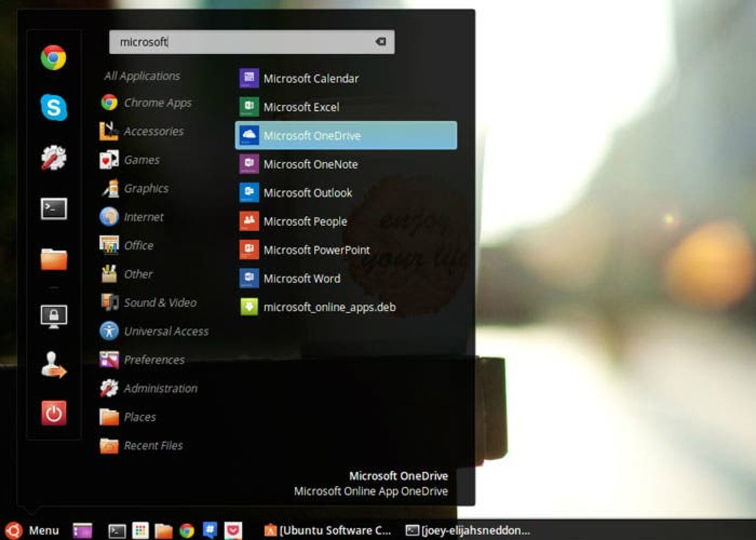Click the blue hashtag launcher on panel
Screen dimensions: 756x540
point(210,531)
